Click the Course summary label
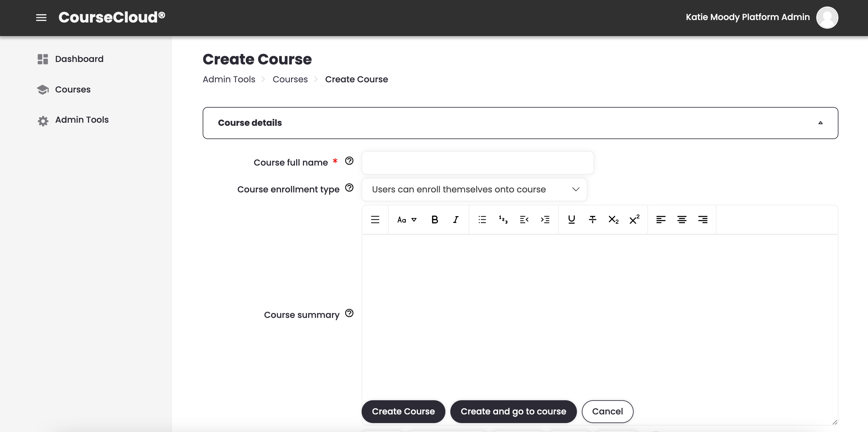Image resolution: width=868 pixels, height=432 pixels. click(302, 315)
